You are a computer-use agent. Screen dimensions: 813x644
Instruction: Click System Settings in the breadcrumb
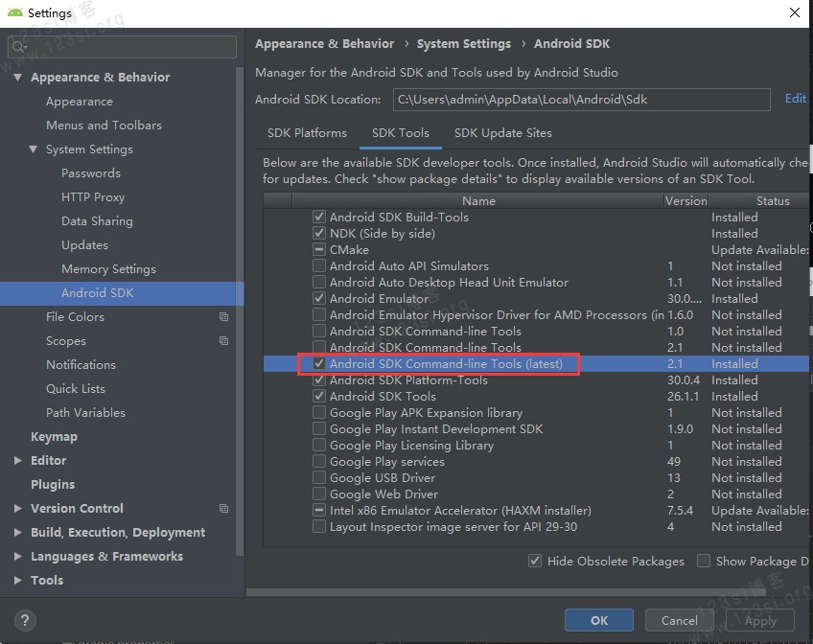click(x=463, y=43)
